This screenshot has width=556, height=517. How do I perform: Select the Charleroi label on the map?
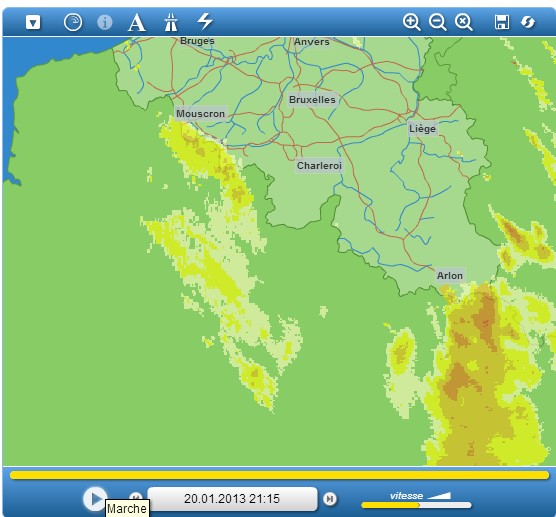coord(319,166)
